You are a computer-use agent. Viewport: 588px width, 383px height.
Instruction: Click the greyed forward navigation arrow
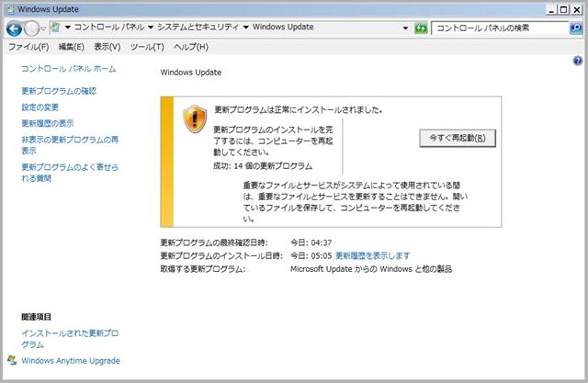pos(31,28)
